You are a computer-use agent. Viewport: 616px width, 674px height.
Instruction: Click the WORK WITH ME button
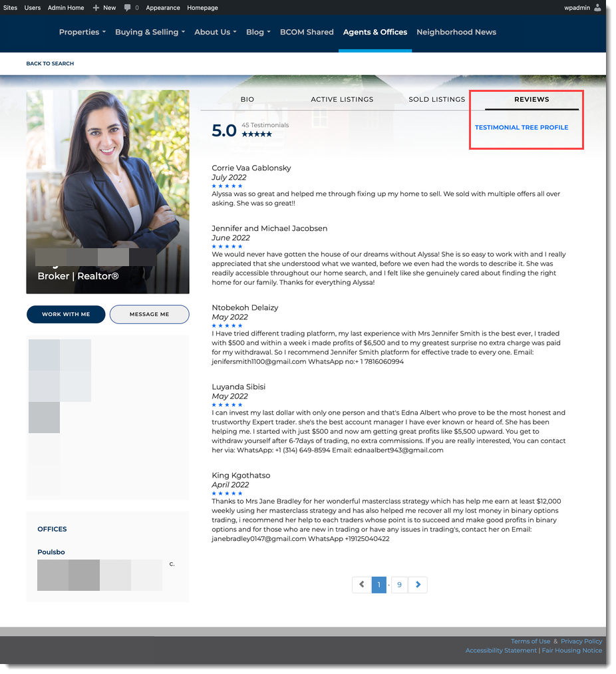point(66,314)
